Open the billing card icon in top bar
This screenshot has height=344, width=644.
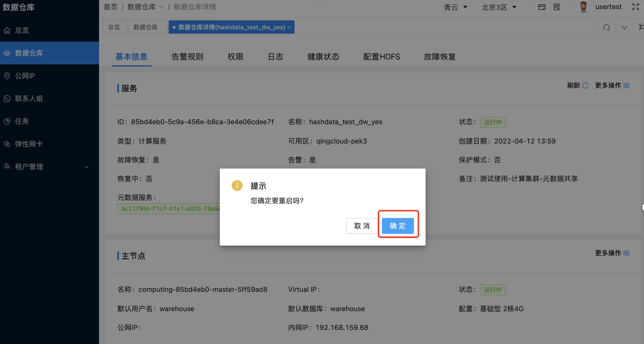(x=542, y=7)
